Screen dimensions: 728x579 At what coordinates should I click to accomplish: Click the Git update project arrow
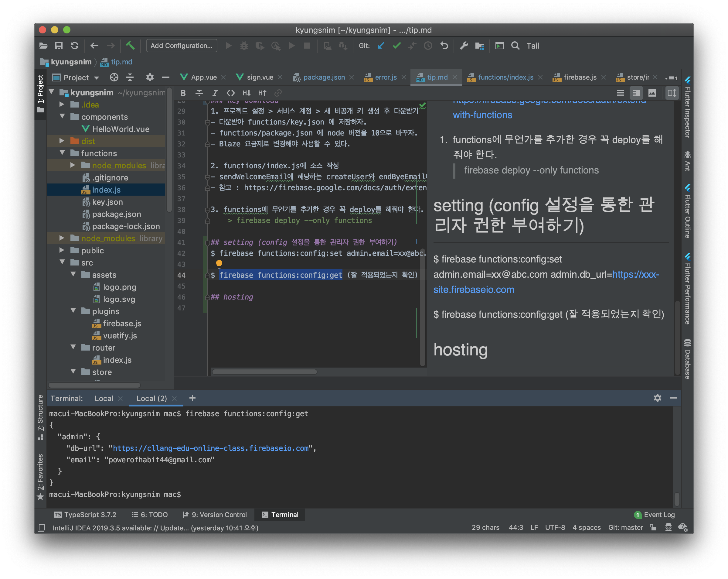click(381, 46)
